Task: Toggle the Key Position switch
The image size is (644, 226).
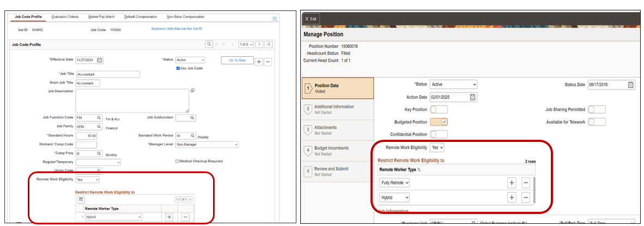Action: [439, 110]
